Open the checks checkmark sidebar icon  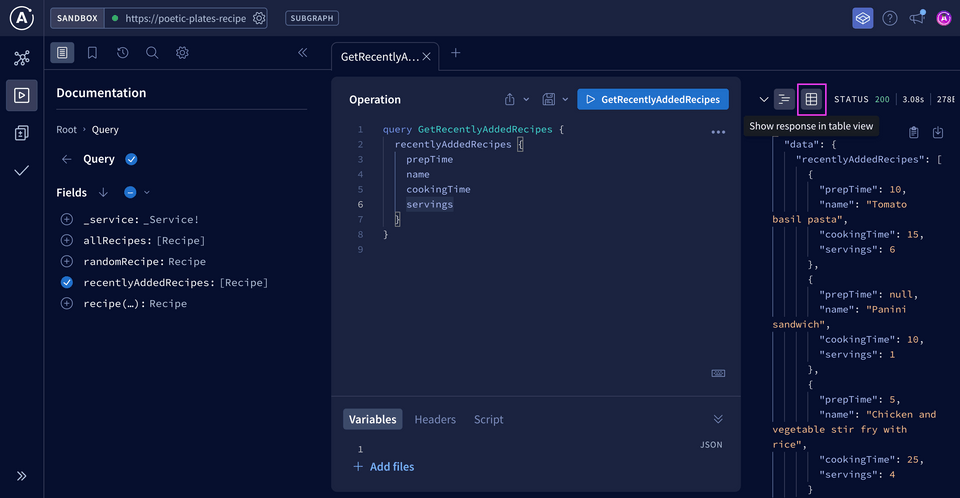coord(21,171)
